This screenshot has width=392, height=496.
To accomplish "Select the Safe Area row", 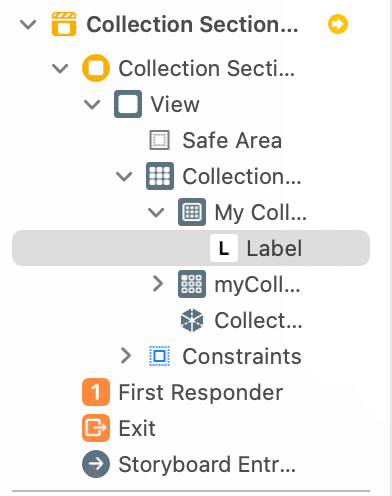I will point(215,140).
